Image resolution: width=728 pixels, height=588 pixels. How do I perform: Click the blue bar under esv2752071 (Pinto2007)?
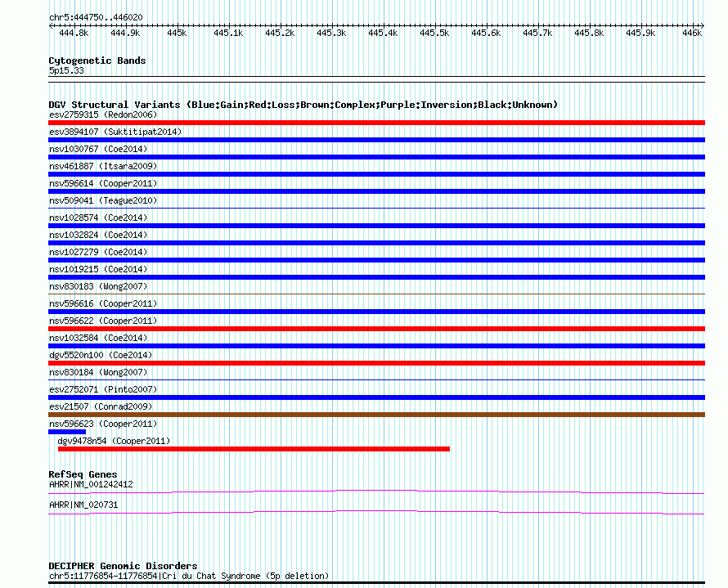376,397
